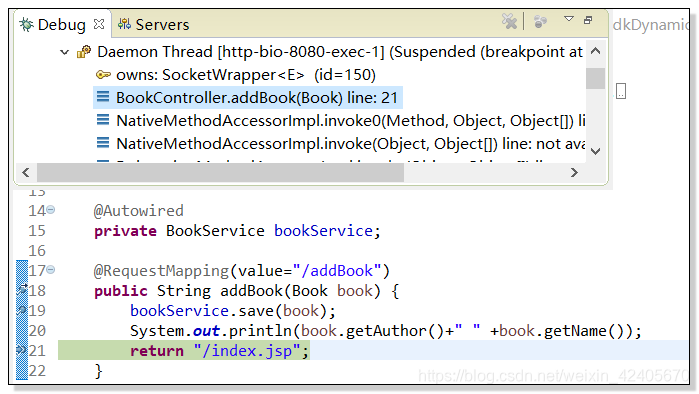The width and height of the screenshot is (699, 394).
Task: Select the Daemon Thread http-bio-8080-exec-1 entry
Action: tap(340, 52)
